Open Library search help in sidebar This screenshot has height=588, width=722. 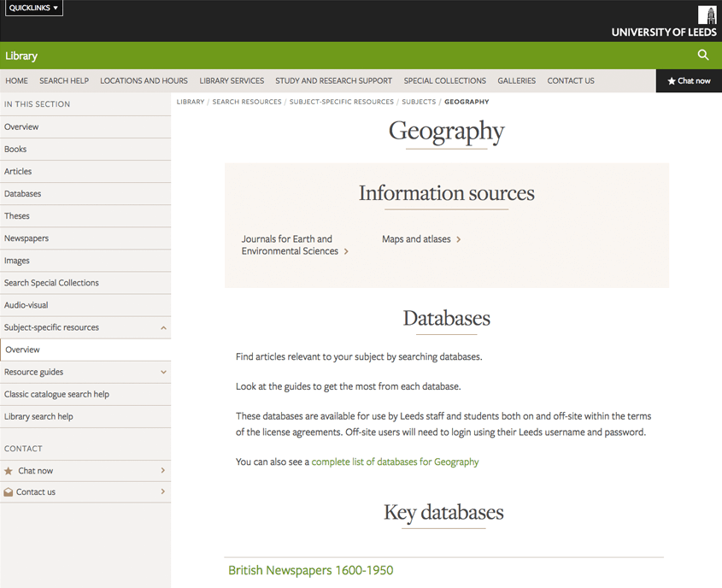click(x=85, y=417)
